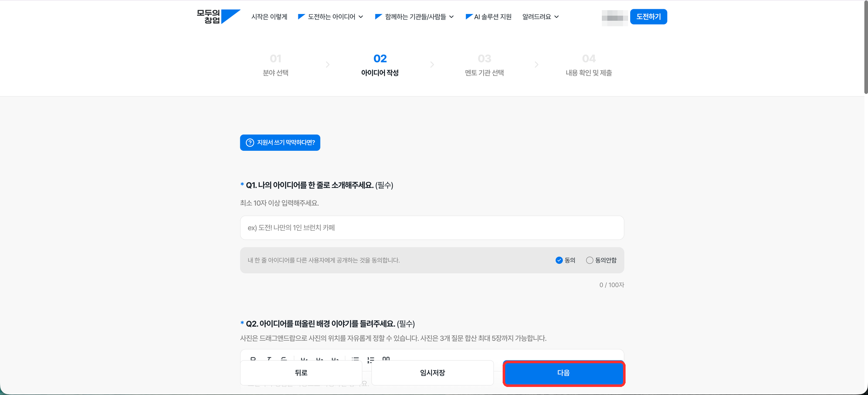Select step 02 아이디어 작성
Screen dimensions: 868x395
click(380, 65)
